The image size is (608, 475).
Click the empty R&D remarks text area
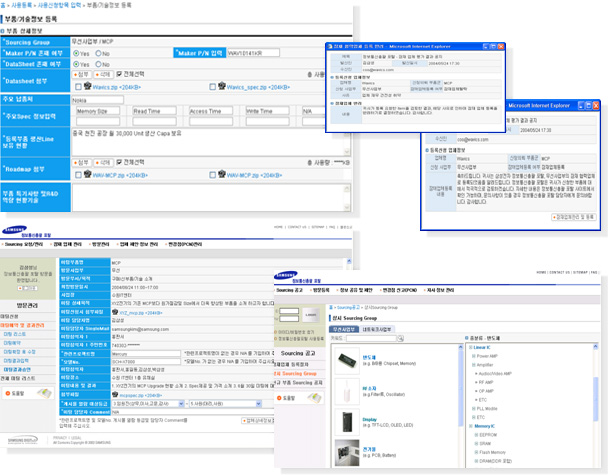pyautogui.click(x=211, y=198)
